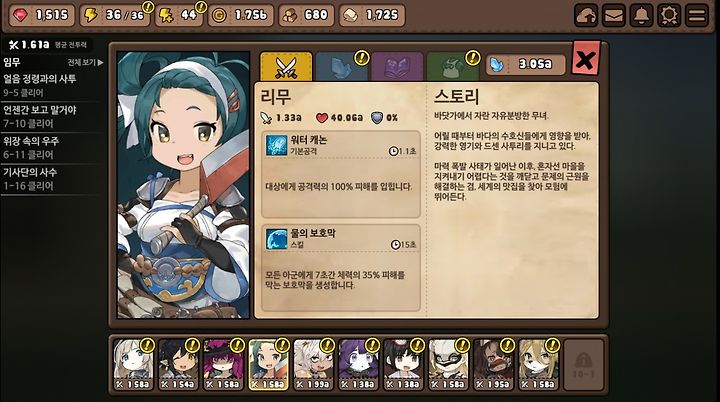Click the locked hero slot 10-1
720x402 pixels.
(x=583, y=365)
